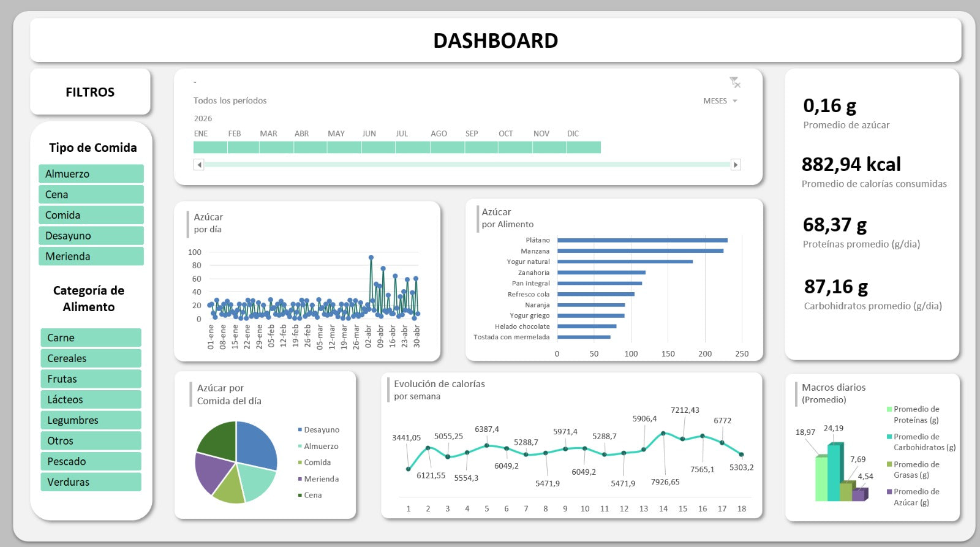Select MAR month on the timeline
The width and height of the screenshot is (980, 547).
coord(277,148)
